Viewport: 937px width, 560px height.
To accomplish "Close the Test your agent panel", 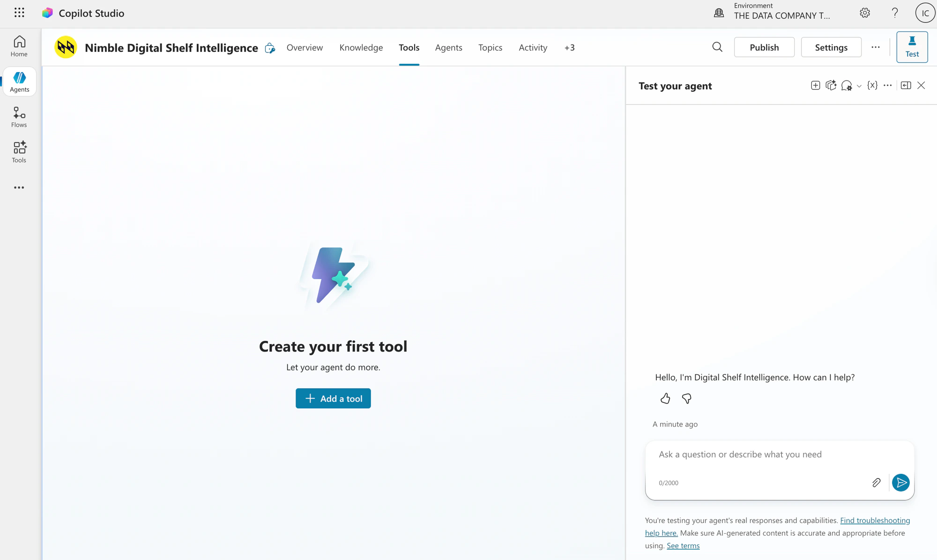I will pos(921,85).
